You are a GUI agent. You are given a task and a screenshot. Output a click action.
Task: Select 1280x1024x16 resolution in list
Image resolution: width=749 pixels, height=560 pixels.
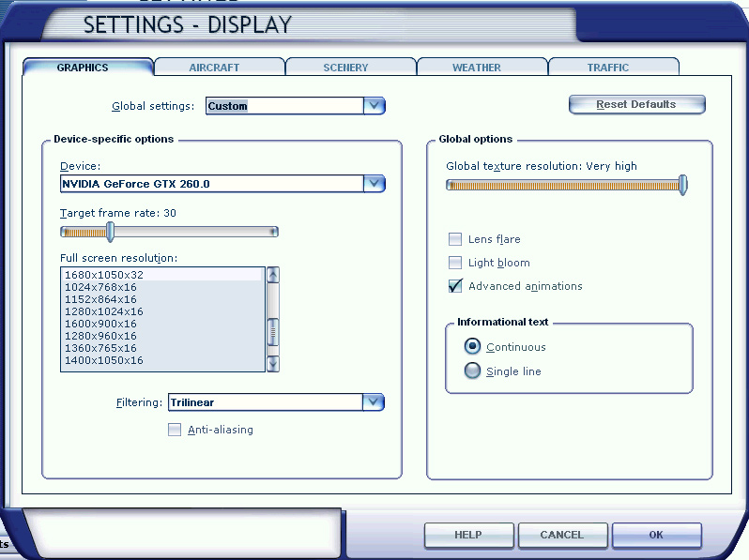pos(103,311)
